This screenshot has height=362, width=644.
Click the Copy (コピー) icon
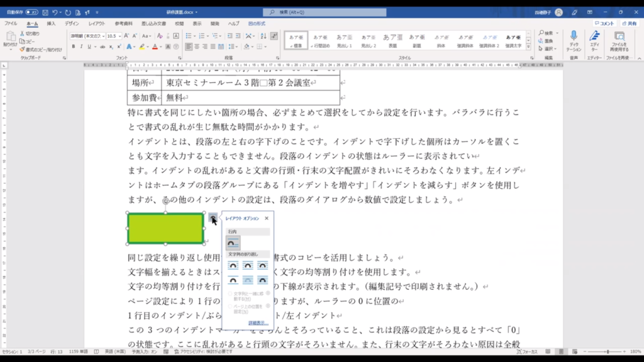22,41
